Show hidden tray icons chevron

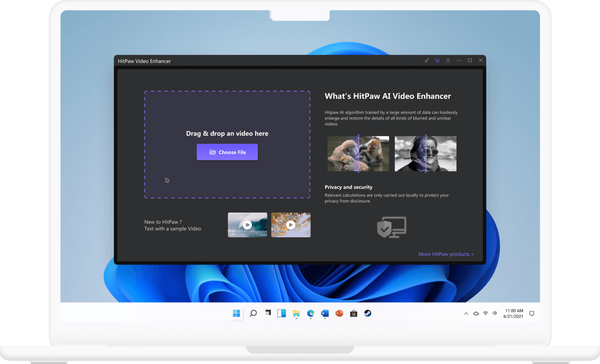466,313
